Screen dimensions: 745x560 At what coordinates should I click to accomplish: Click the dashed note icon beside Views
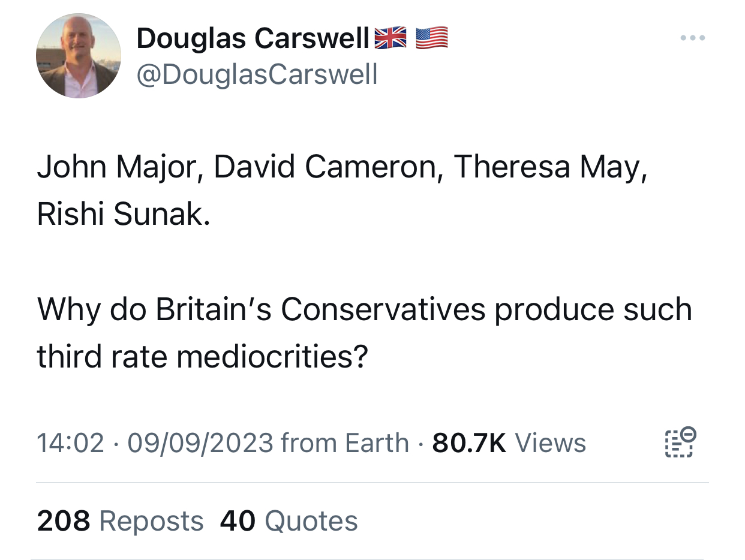680,443
